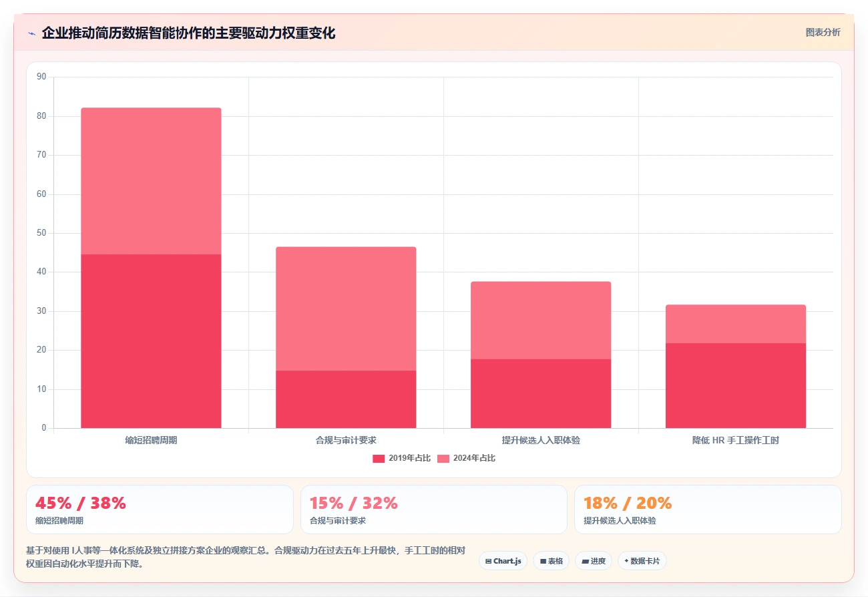Click the 2024 bar segment for 缩短招聘周期

click(x=151, y=181)
